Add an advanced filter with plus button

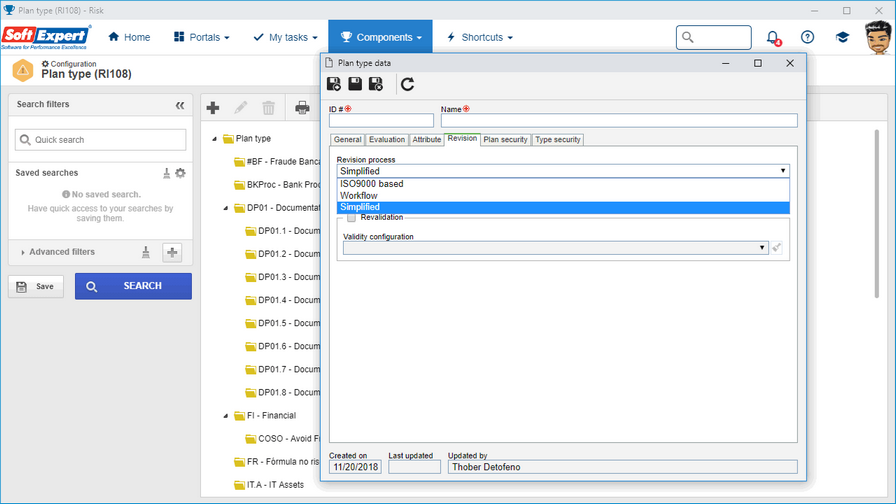pyautogui.click(x=172, y=252)
